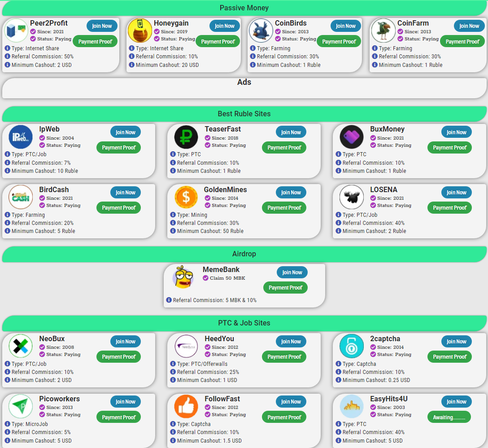Screen dimensions: 488x448
Task: View FollowFast Payment Proof
Action: [284, 417]
